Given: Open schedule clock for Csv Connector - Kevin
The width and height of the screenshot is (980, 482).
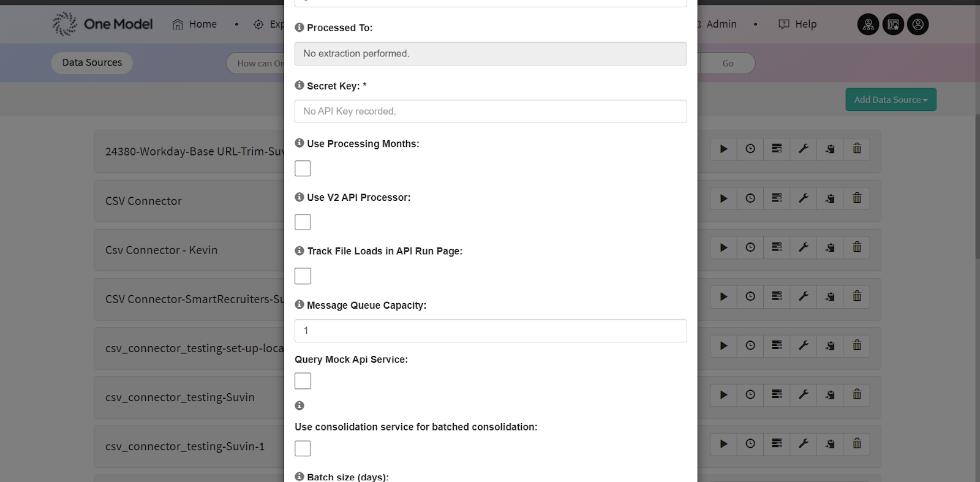Looking at the screenshot, I should (750, 247).
